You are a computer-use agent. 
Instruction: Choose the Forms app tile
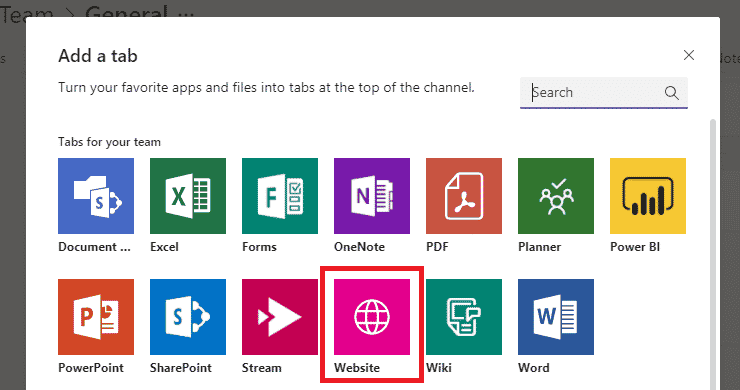tap(280, 196)
